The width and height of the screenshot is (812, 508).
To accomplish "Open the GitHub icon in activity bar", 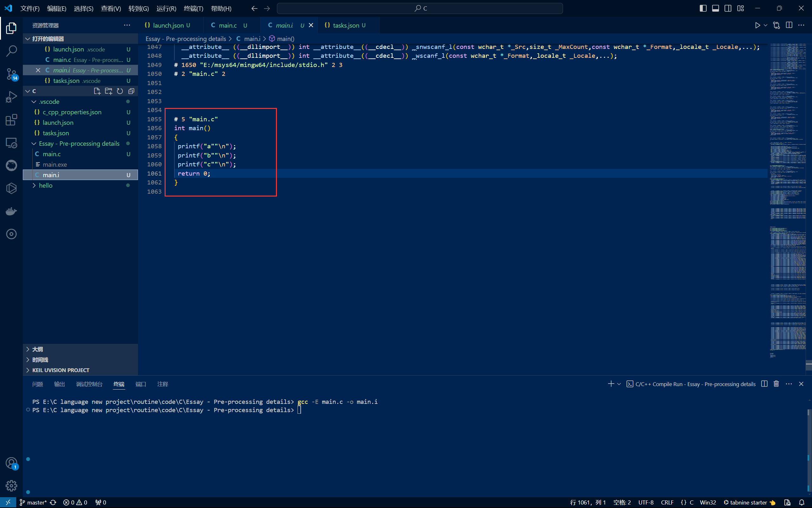I will pos(11,166).
